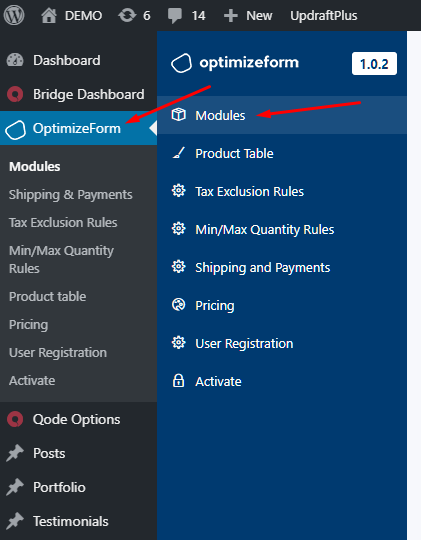Click the box icon beside Modules
The height and width of the screenshot is (540, 421).
pos(178,115)
